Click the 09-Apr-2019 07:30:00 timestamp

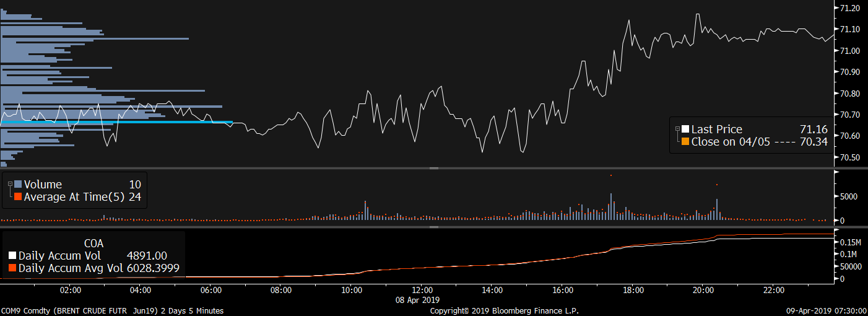pos(827,311)
